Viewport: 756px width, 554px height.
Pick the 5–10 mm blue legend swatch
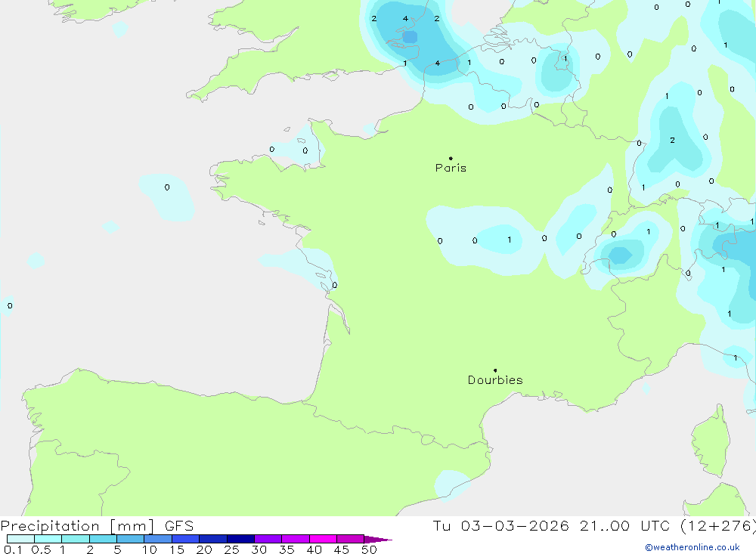[131, 539]
